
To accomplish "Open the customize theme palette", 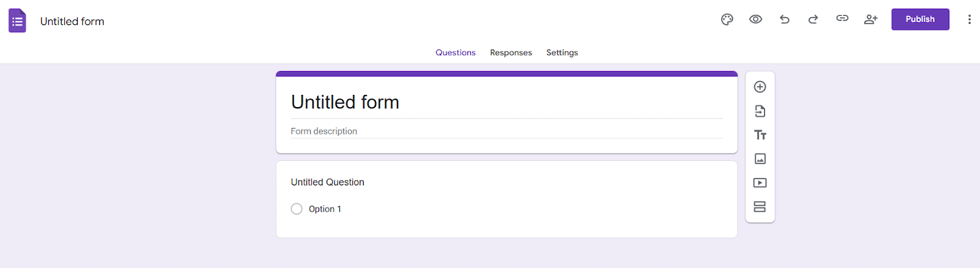I will 727,20.
